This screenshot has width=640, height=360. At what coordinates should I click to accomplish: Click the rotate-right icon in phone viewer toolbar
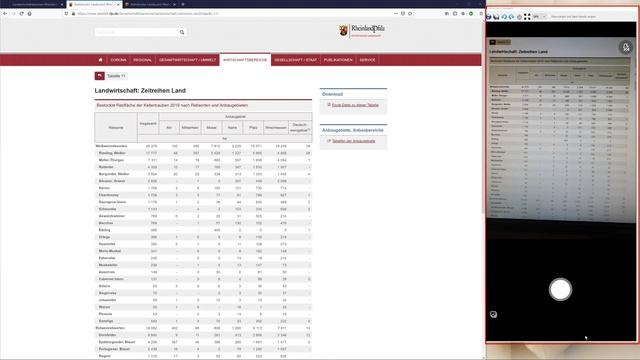(x=511, y=17)
